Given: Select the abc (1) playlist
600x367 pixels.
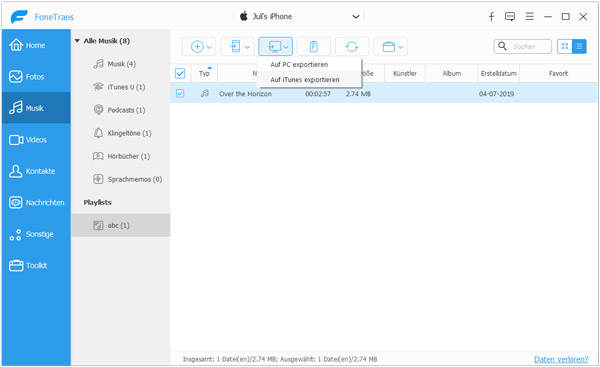Looking at the screenshot, I should click(x=121, y=225).
